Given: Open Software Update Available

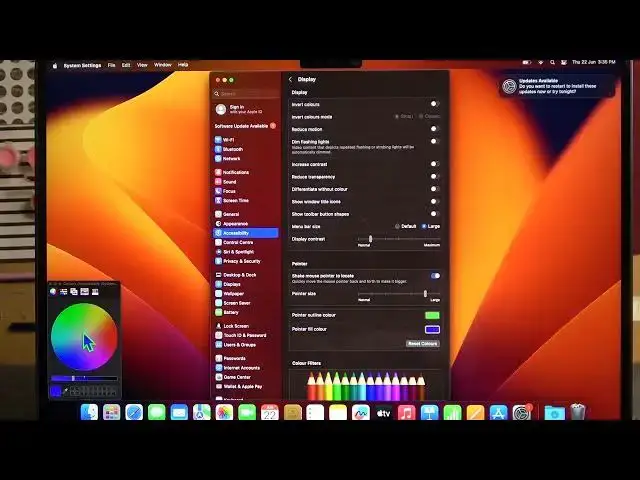Looking at the screenshot, I should pos(246,126).
